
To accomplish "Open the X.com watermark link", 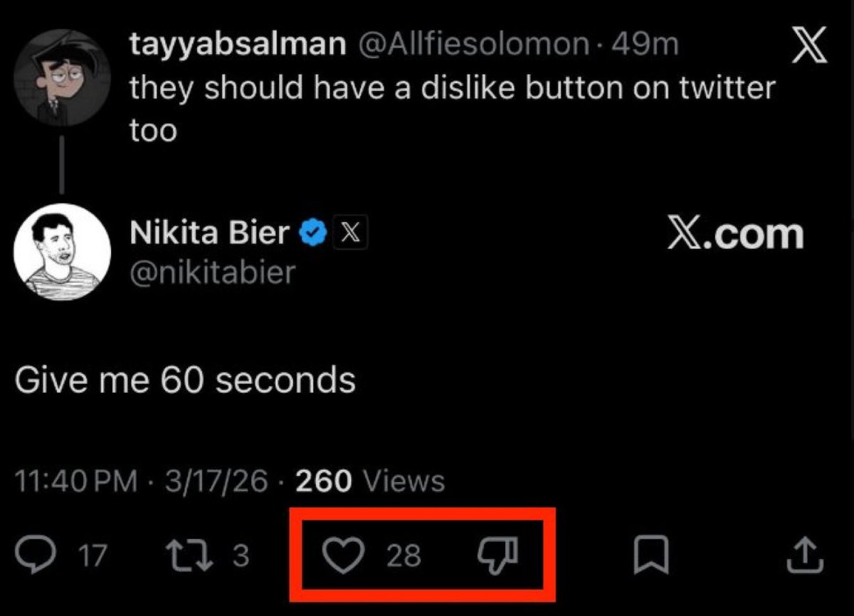I will (x=736, y=234).
